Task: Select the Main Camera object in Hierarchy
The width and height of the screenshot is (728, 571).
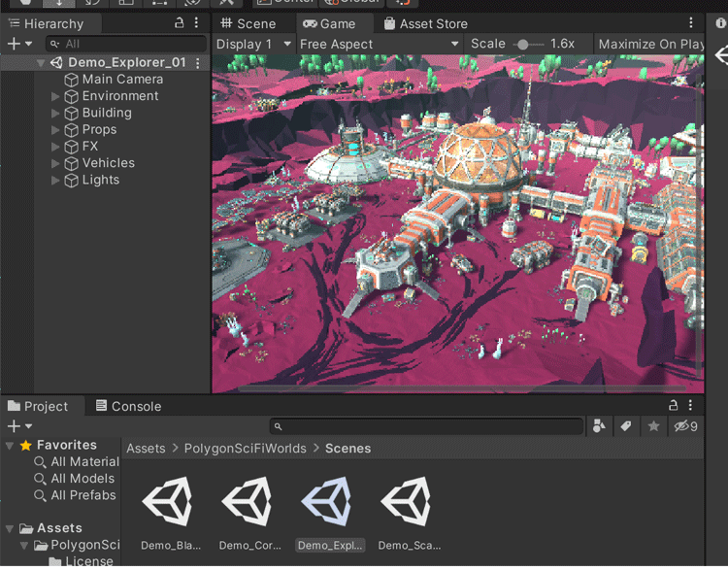Action: (x=122, y=80)
